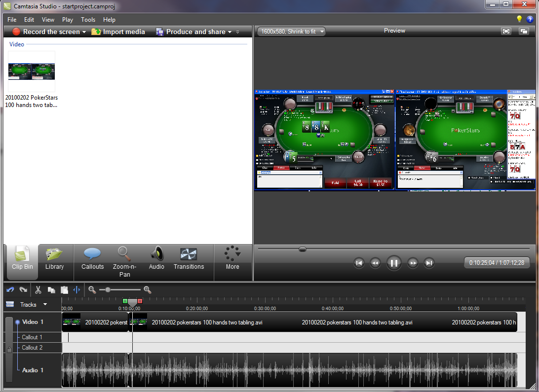
Task: Click the detach preview window icon
Action: 524,31
